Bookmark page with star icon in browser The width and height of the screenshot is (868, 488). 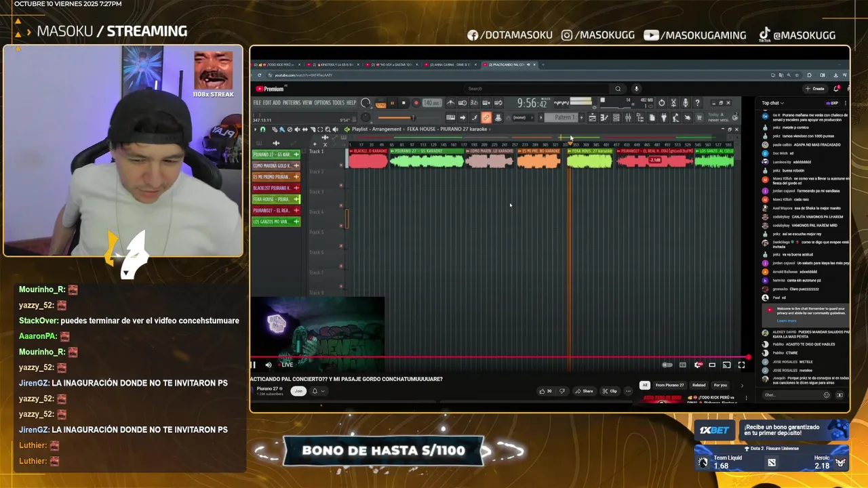pos(797,75)
